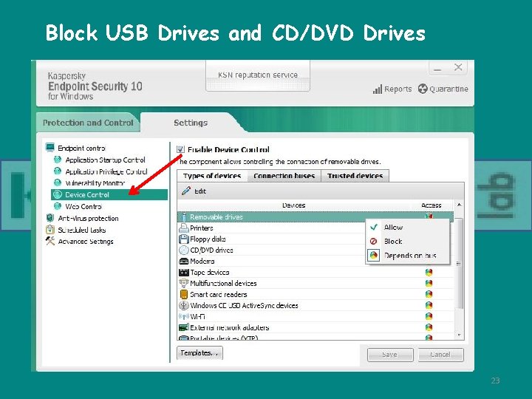Click the Modems icon
532x399 pixels.
pyautogui.click(x=183, y=262)
